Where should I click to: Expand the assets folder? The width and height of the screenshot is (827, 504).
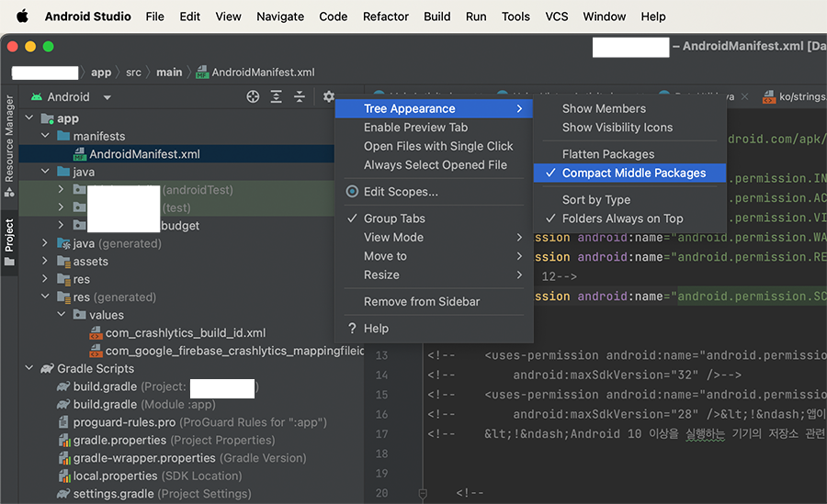click(46, 262)
